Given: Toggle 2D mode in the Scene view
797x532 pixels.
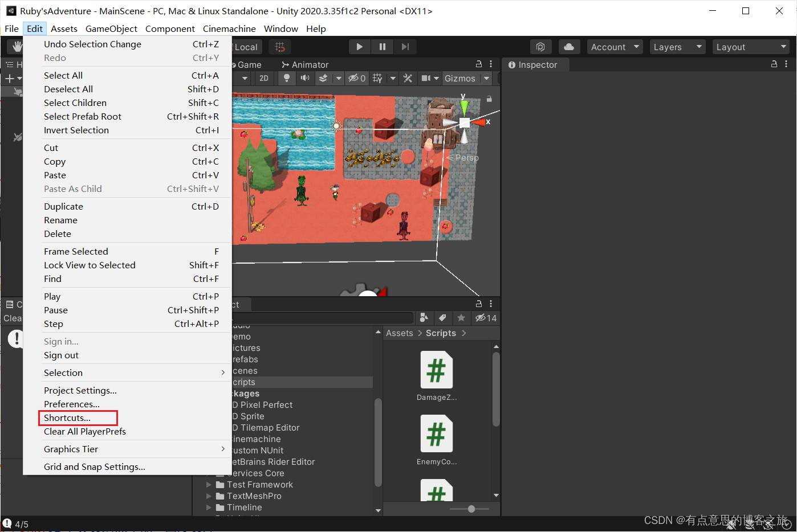Looking at the screenshot, I should [263, 78].
